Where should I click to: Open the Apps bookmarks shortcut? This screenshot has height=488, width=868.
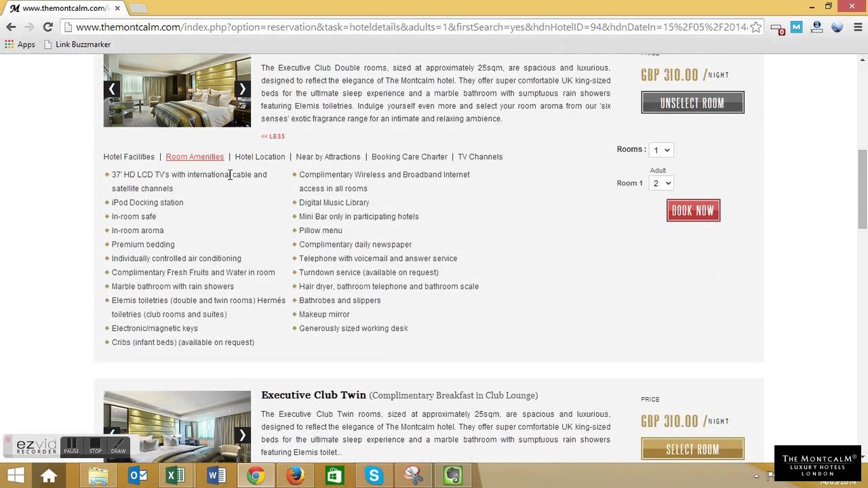[20, 44]
